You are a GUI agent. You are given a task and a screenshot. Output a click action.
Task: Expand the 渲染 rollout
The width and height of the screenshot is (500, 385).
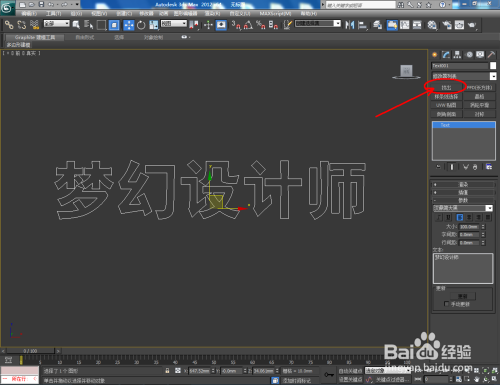[463, 184]
